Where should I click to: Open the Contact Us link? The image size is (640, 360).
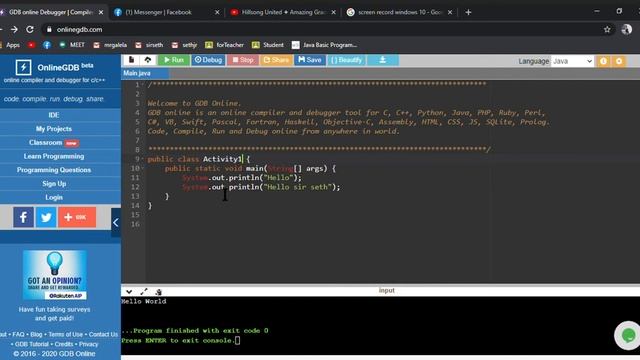click(103, 335)
